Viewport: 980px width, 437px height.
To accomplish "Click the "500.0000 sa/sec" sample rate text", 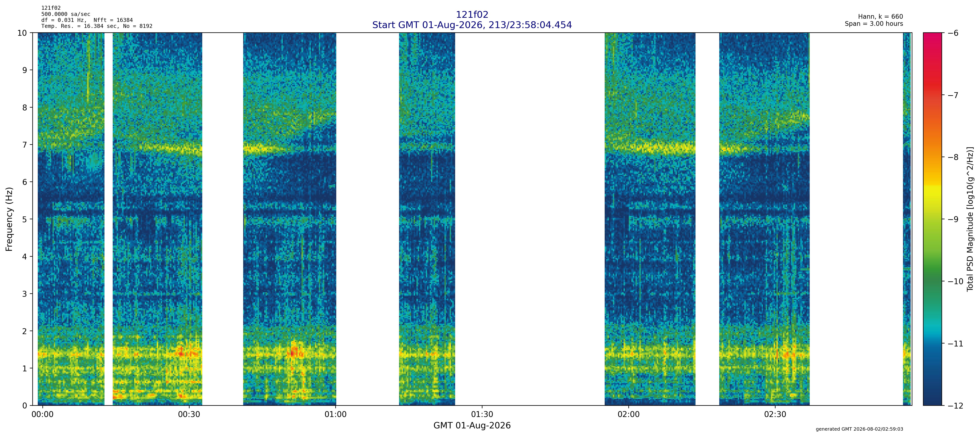I will coord(66,14).
